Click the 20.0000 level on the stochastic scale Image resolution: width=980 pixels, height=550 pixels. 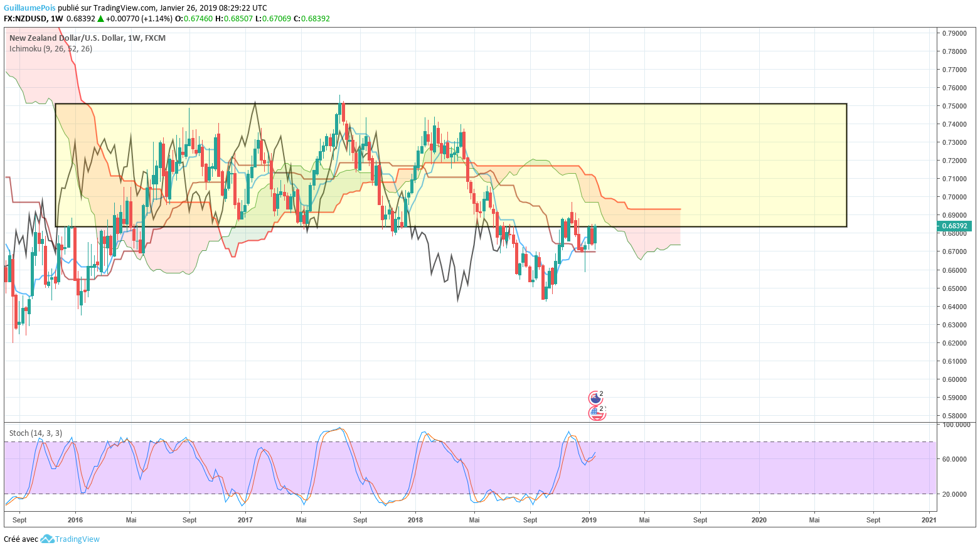pyautogui.click(x=956, y=494)
